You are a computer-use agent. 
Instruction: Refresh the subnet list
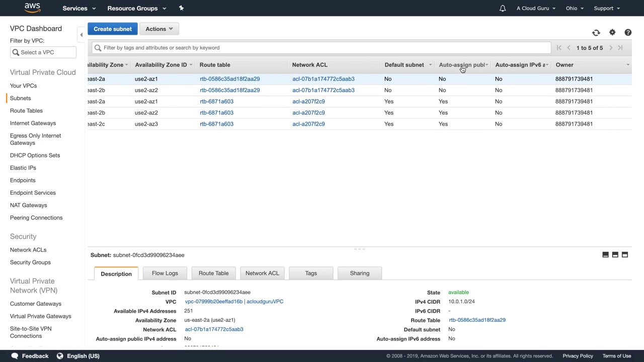click(x=596, y=33)
